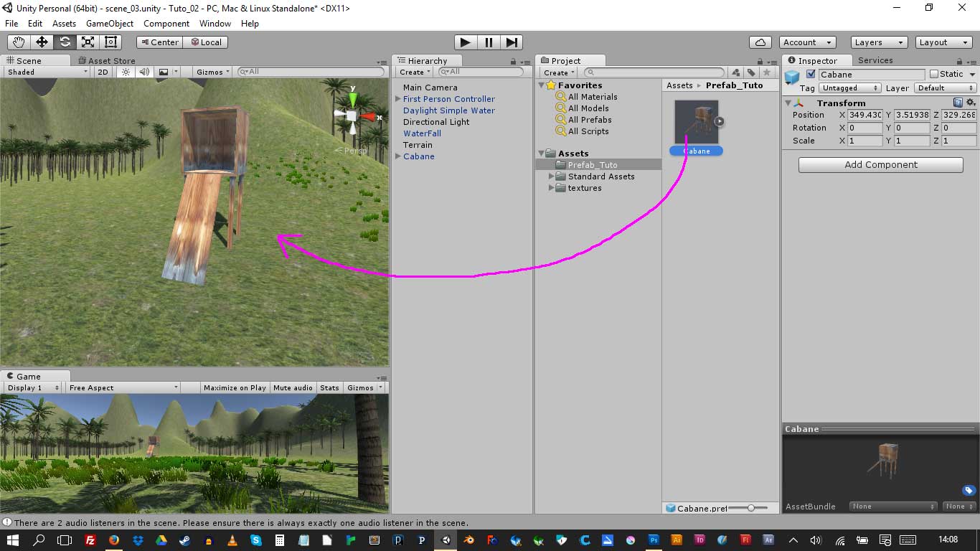Screen dimensions: 980x551
Task: Open the Layers dropdown
Action: [x=878, y=42]
